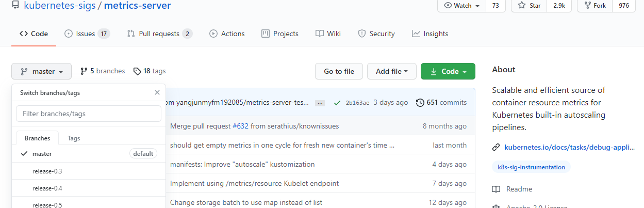This screenshot has width=644, height=208.
Task: Open the Watch dropdown
Action: tap(461, 5)
